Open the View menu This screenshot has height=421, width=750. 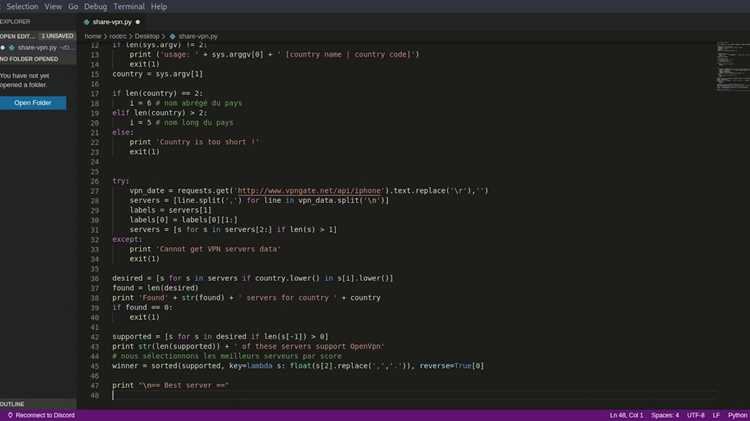pyautogui.click(x=53, y=7)
